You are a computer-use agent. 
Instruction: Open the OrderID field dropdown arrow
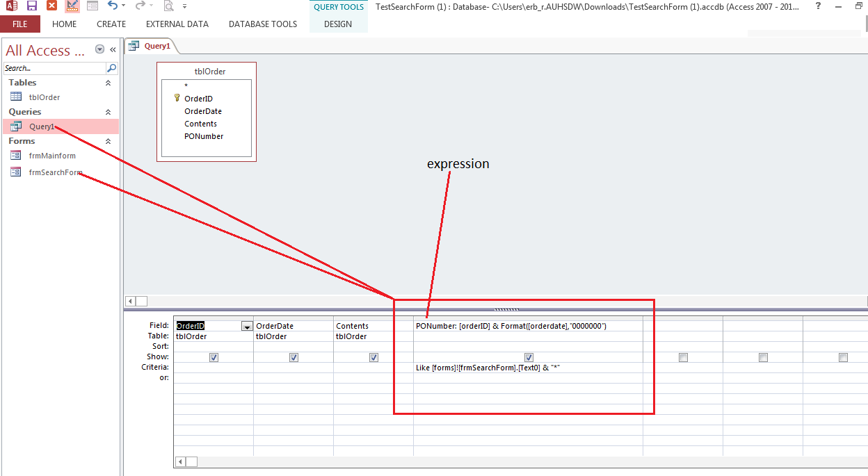(x=246, y=326)
